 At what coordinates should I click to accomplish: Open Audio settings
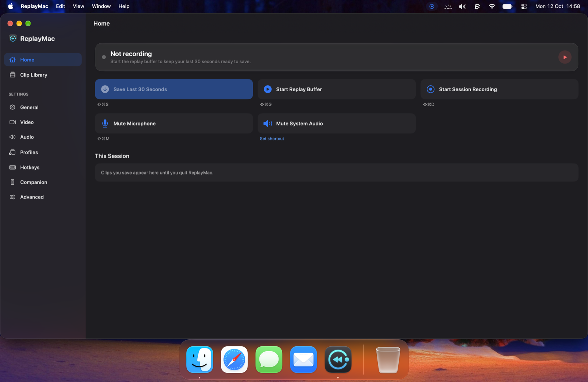coord(43,137)
